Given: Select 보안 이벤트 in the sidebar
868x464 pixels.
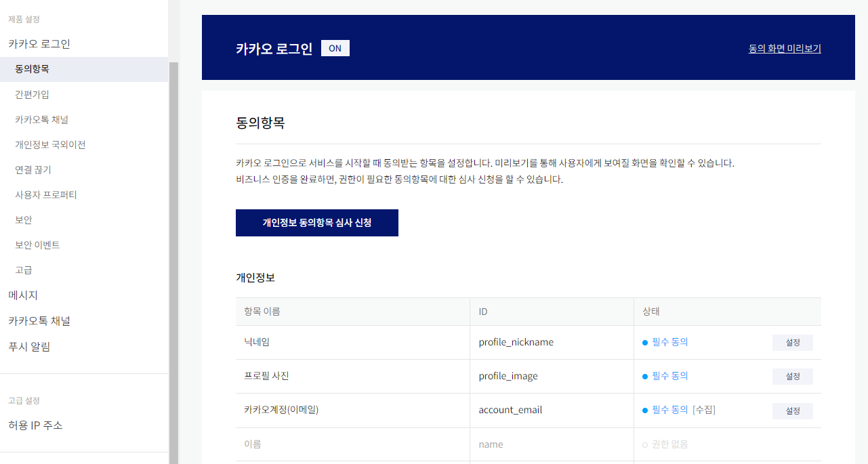Looking at the screenshot, I should coord(37,245).
